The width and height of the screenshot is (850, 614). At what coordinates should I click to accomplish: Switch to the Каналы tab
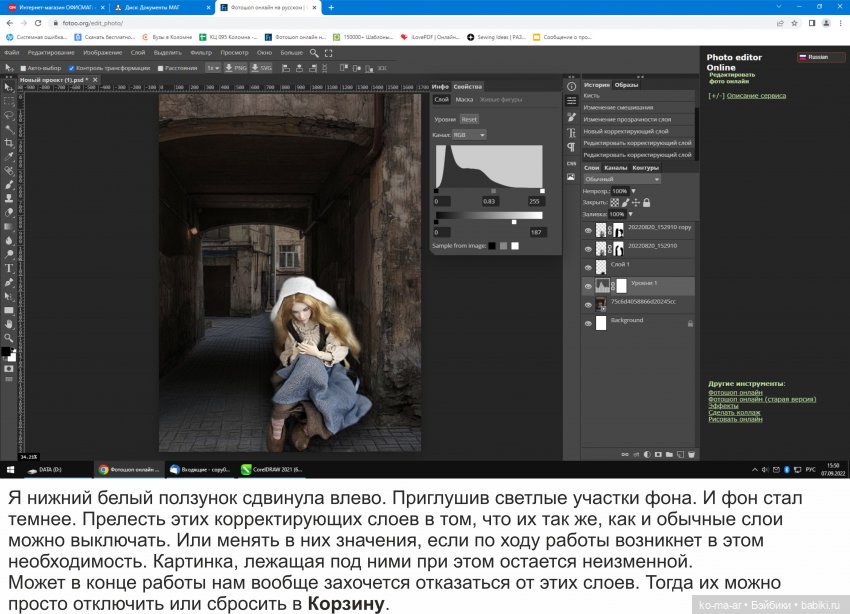tap(614, 167)
